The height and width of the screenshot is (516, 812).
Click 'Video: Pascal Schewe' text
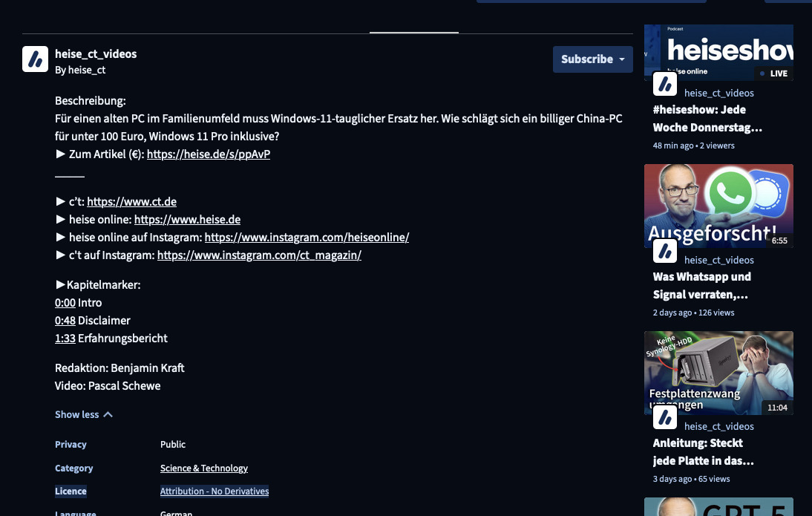pos(108,386)
